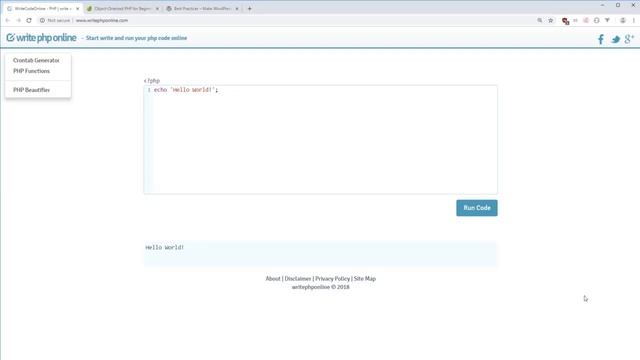Image resolution: width=640 pixels, height=360 pixels.
Task: Open PHP Beautifier from the sidebar
Action: point(31,90)
